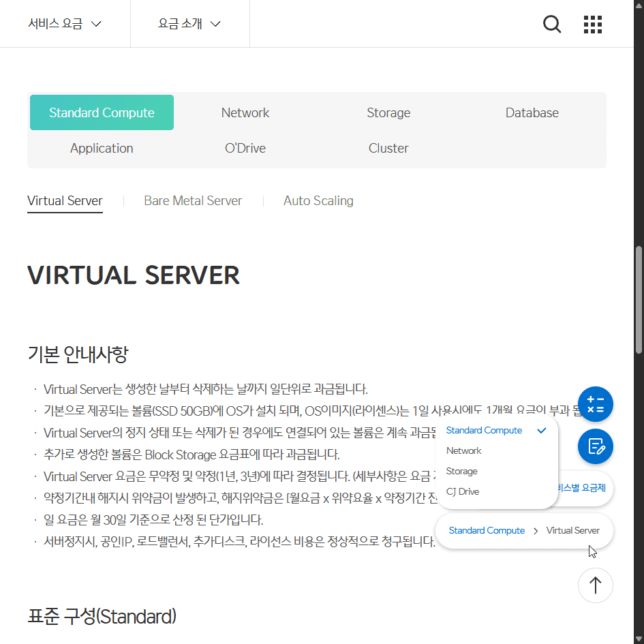The image size is (644, 644).
Task: Click the blue calculator floating icon
Action: point(595,404)
